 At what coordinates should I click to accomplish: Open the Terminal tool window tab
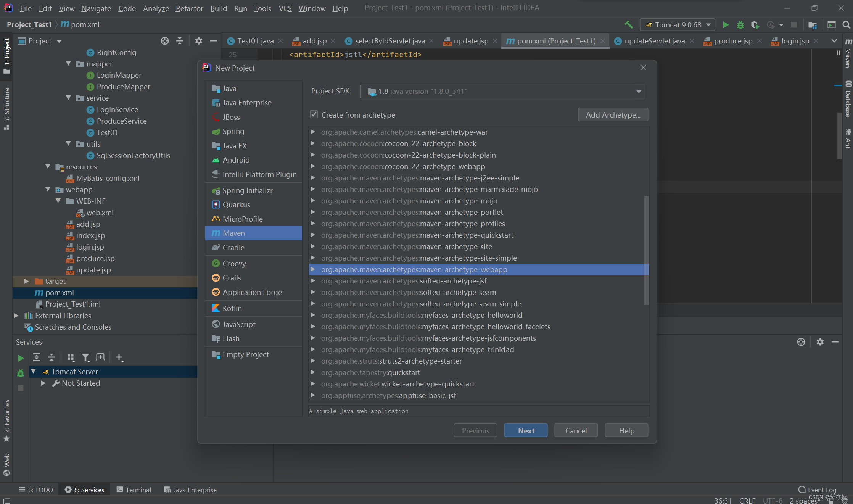click(134, 490)
